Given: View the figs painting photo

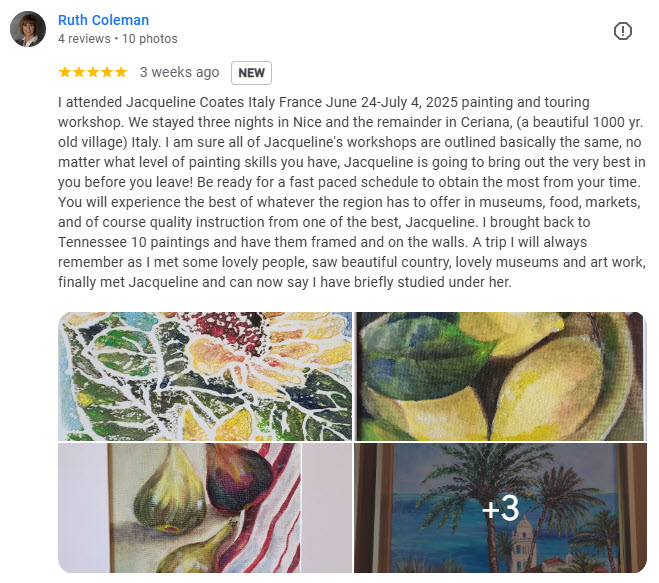Looking at the screenshot, I should click(x=205, y=507).
